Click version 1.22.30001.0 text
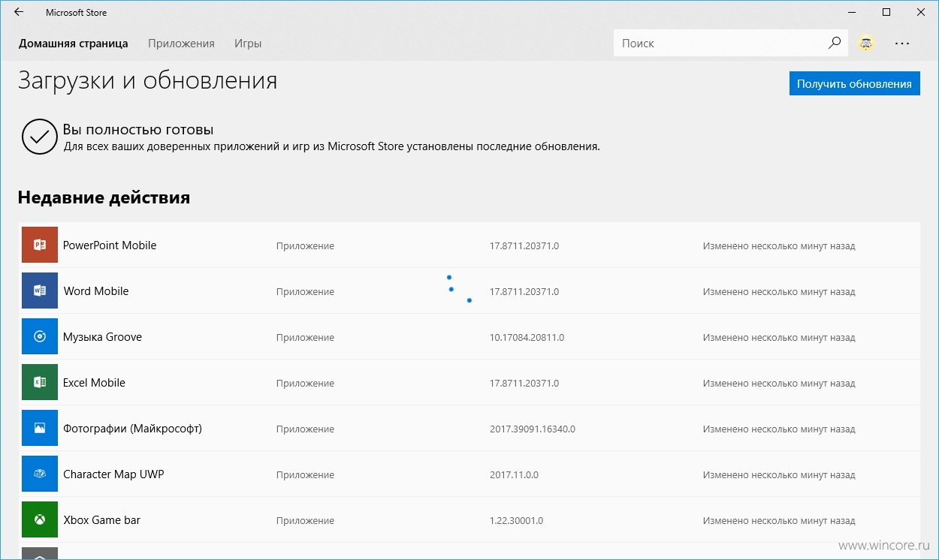The height and width of the screenshot is (560, 939). pyautogui.click(x=516, y=521)
